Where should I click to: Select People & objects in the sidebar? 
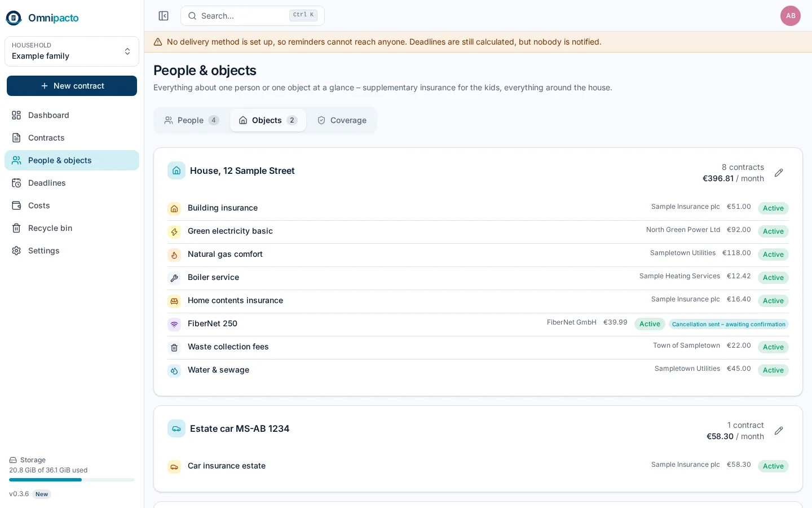pos(72,160)
